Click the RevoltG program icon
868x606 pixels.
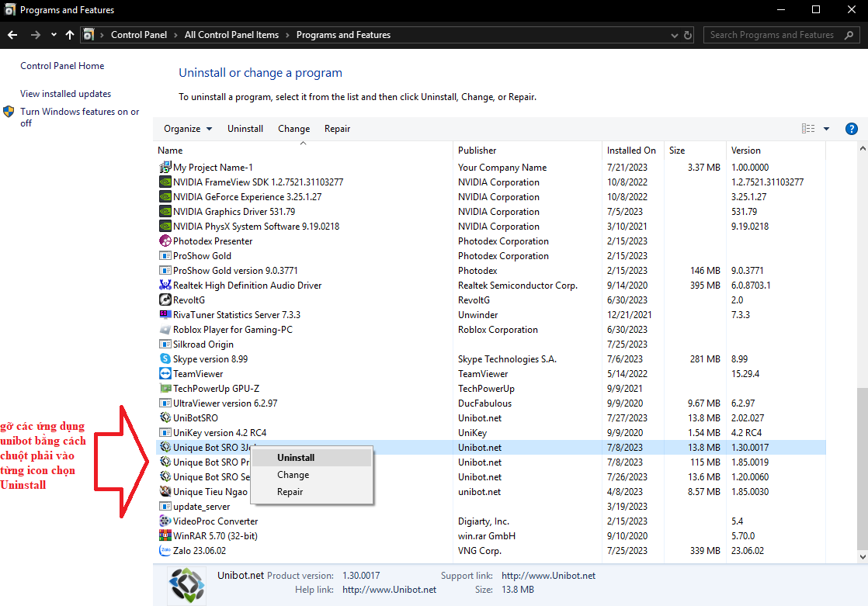coord(165,300)
